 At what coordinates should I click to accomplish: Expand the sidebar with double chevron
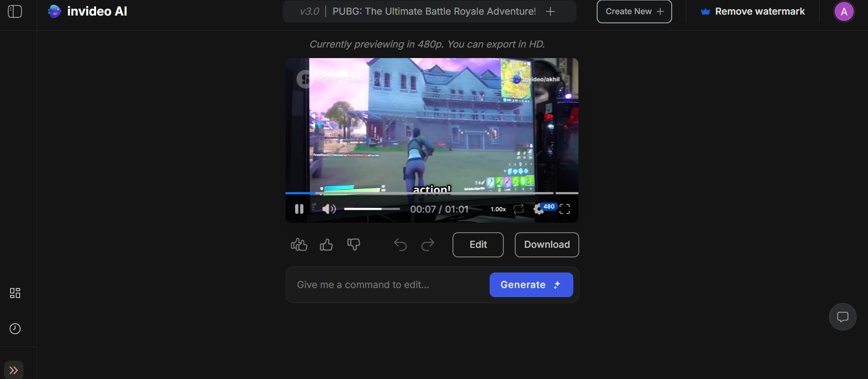pos(14,370)
